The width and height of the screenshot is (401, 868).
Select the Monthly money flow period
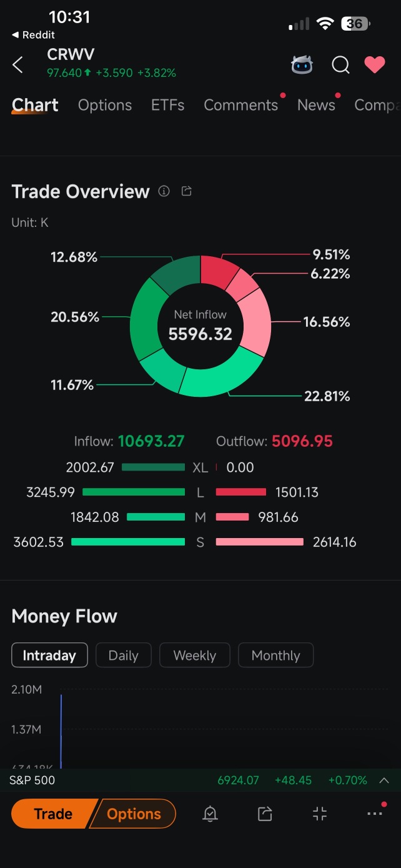pos(276,656)
